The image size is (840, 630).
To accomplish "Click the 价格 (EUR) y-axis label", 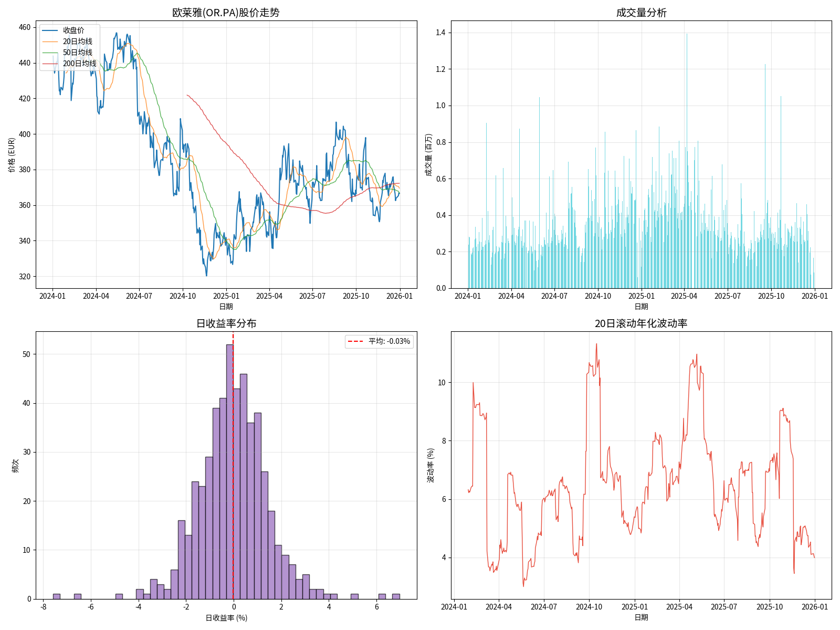I will point(12,155).
